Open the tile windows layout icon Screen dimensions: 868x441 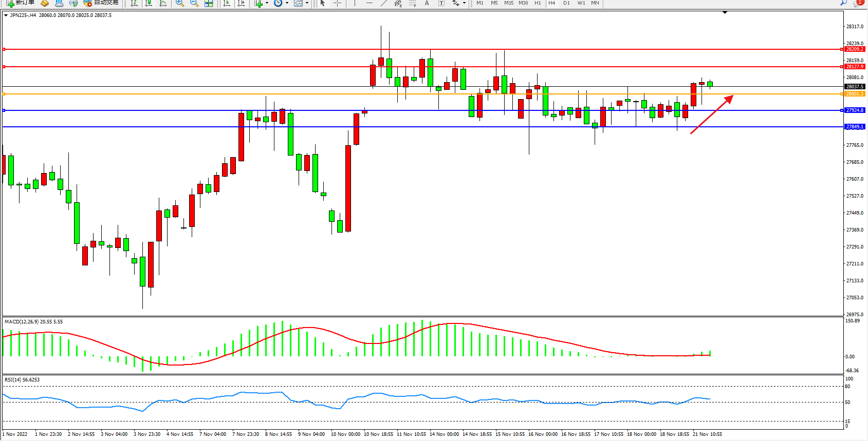click(x=209, y=3)
